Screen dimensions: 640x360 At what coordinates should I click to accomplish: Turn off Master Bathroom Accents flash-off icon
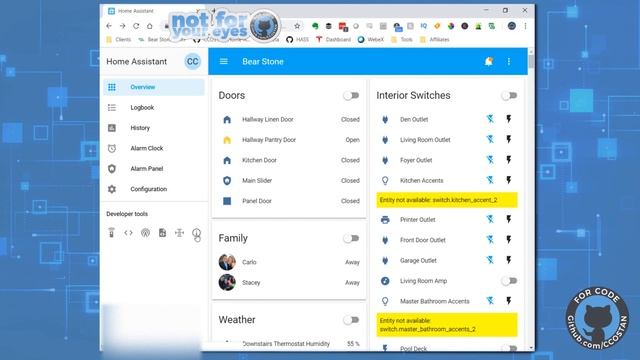coord(490,301)
